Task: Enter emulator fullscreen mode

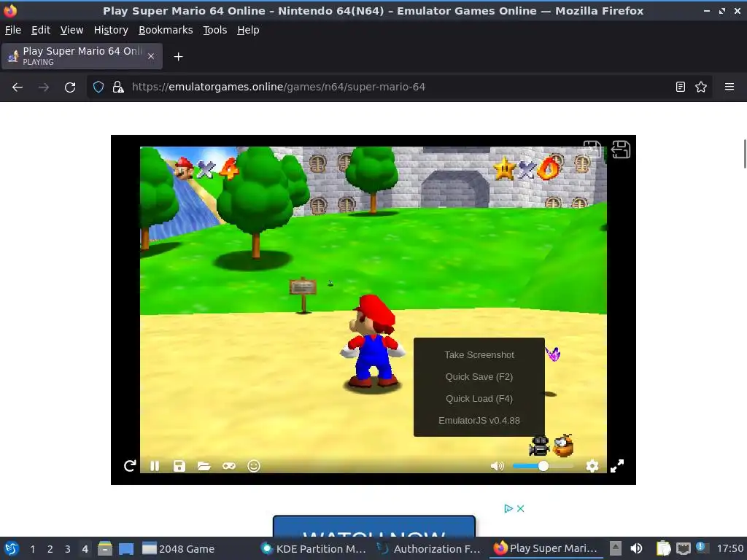Action: [617, 466]
